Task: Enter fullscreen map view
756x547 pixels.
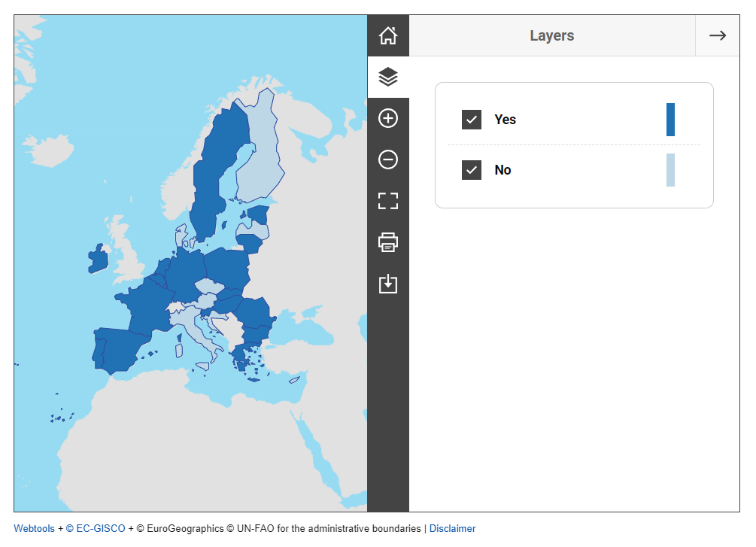Action: coord(388,201)
